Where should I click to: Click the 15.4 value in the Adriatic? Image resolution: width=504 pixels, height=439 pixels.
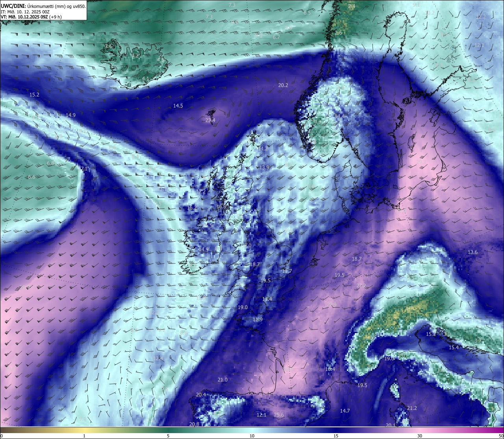pyautogui.click(x=454, y=347)
